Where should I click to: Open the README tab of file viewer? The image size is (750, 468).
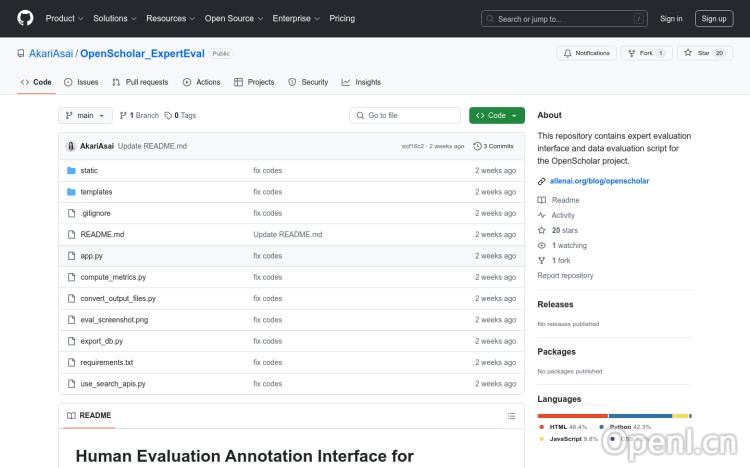pyautogui.click(x=89, y=415)
